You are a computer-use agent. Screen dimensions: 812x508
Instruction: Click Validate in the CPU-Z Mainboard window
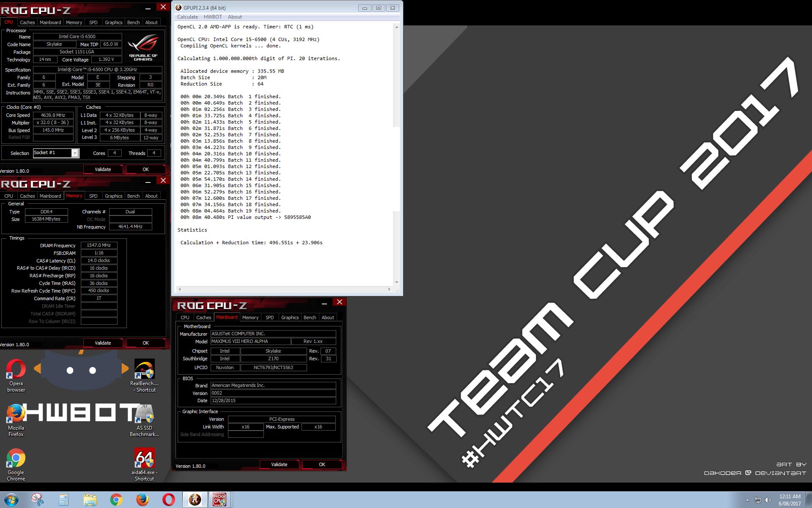click(x=279, y=464)
